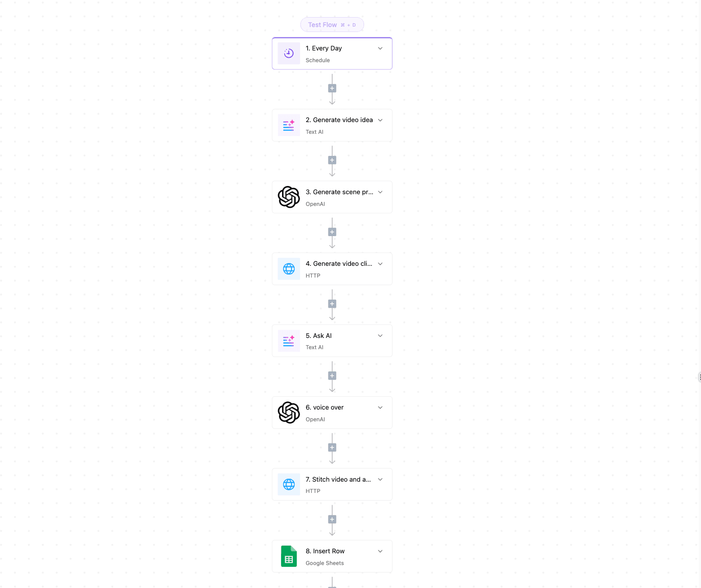Add a step after Stitch video and audio

tap(332, 520)
